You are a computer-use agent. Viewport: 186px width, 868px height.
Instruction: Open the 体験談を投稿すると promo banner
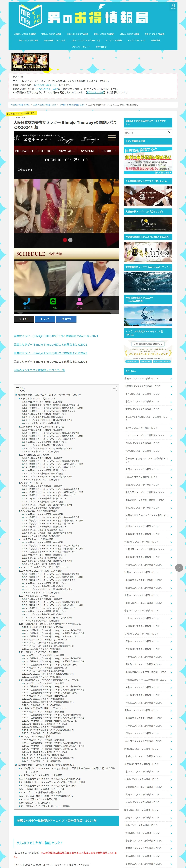click(148, 161)
